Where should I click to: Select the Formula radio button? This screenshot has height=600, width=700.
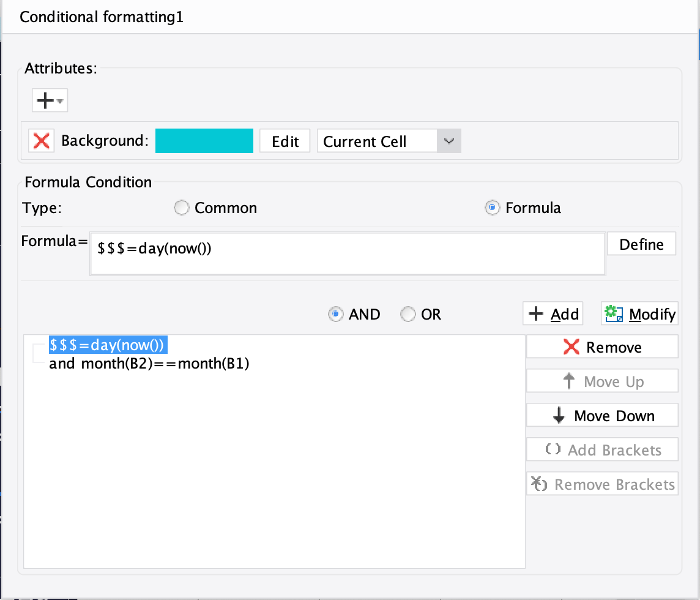[x=493, y=208]
